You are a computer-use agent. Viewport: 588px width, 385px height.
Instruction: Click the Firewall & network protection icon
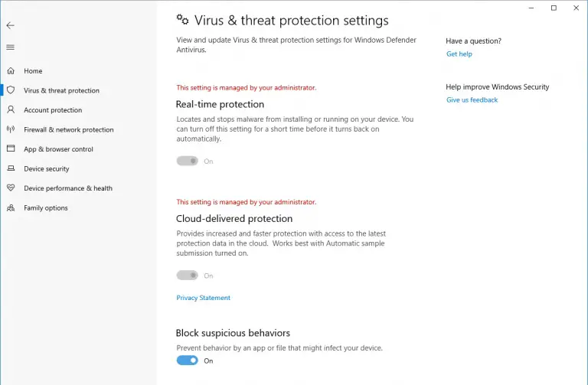(11, 129)
